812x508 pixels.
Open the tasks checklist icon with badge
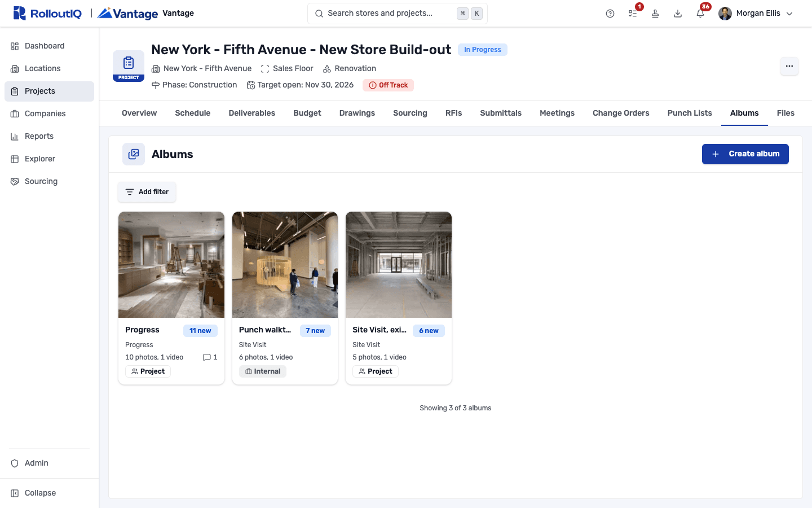pyautogui.click(x=633, y=14)
